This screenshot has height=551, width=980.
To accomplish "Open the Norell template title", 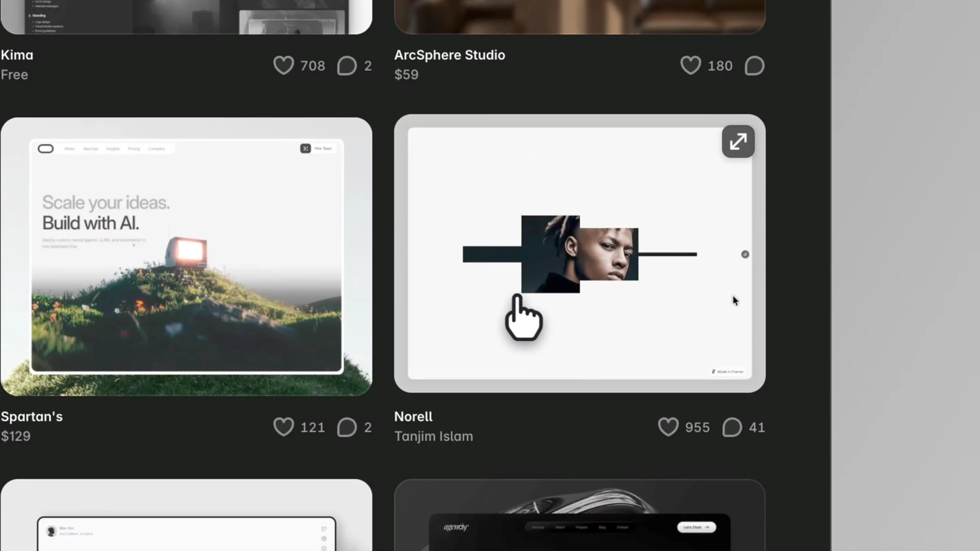I will coord(413,417).
